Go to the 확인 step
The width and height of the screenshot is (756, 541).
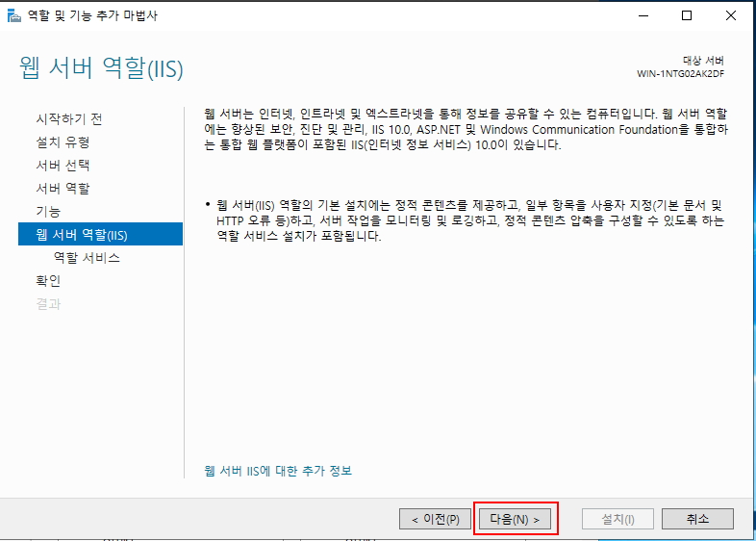[x=47, y=281]
